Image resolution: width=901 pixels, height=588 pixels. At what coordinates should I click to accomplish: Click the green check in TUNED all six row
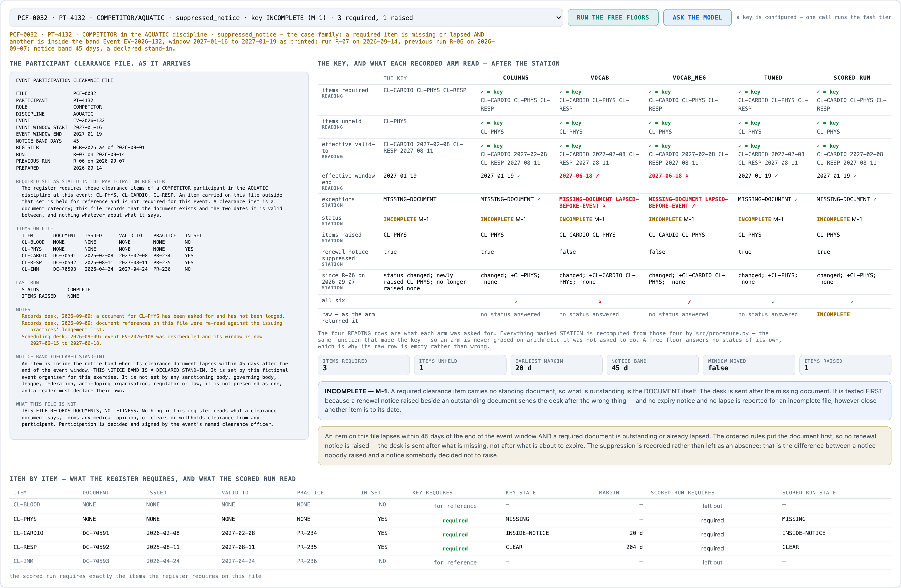tap(773, 302)
